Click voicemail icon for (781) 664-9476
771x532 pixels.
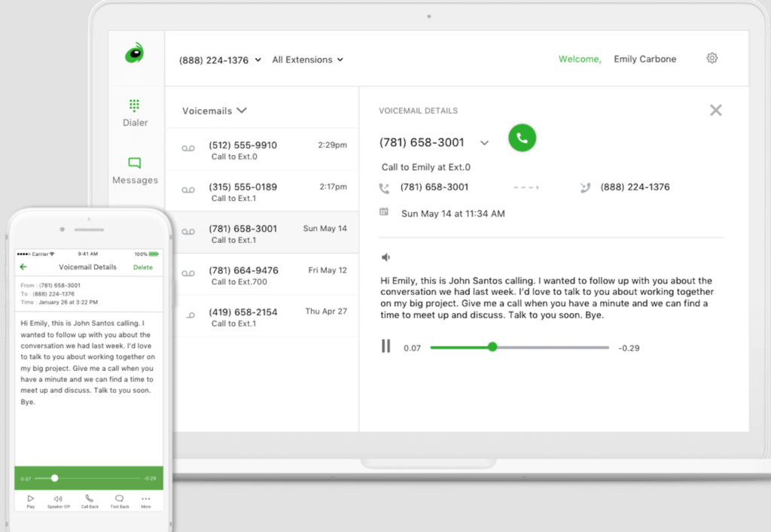coord(187,274)
